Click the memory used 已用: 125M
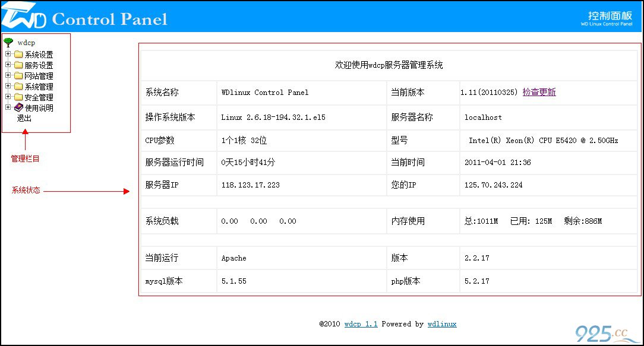This screenshot has height=346, width=644. [531, 221]
